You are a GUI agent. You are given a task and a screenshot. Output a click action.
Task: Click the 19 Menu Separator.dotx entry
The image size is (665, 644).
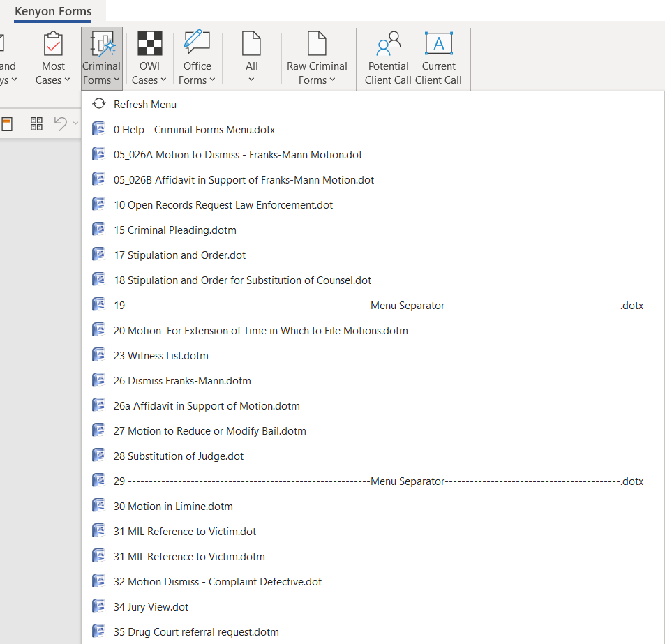[373, 305]
